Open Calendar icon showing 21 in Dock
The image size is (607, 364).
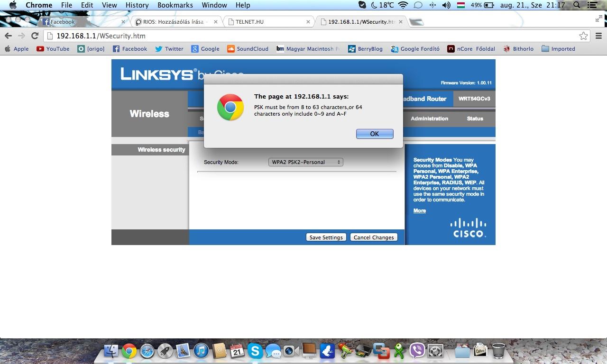pos(237,351)
